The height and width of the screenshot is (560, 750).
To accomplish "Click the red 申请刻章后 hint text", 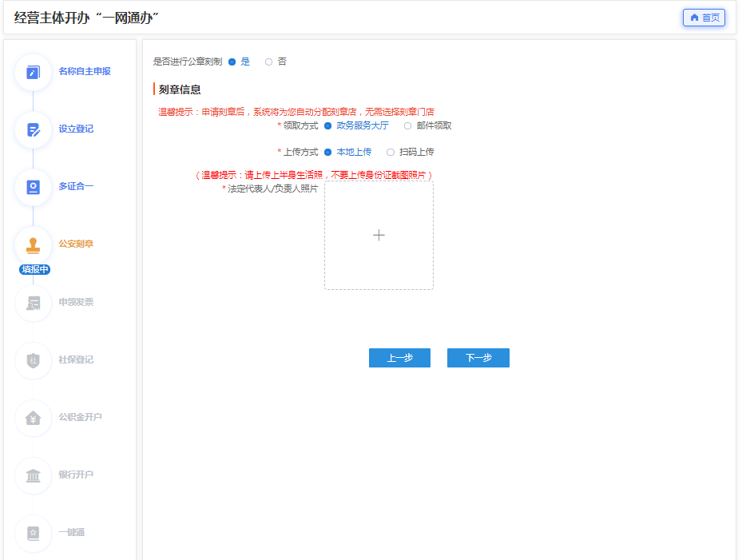I will tap(296, 112).
